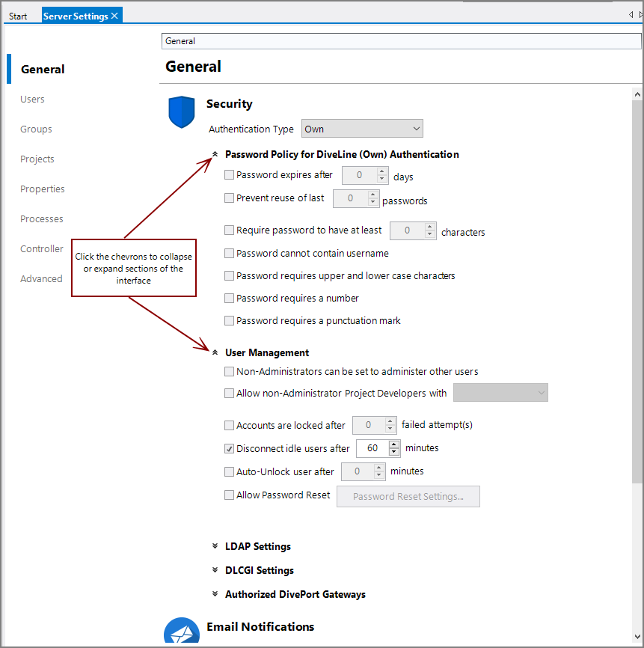Screen dimensions: 644x648
Task: Close the Server Settings tab
Action: [x=115, y=14]
